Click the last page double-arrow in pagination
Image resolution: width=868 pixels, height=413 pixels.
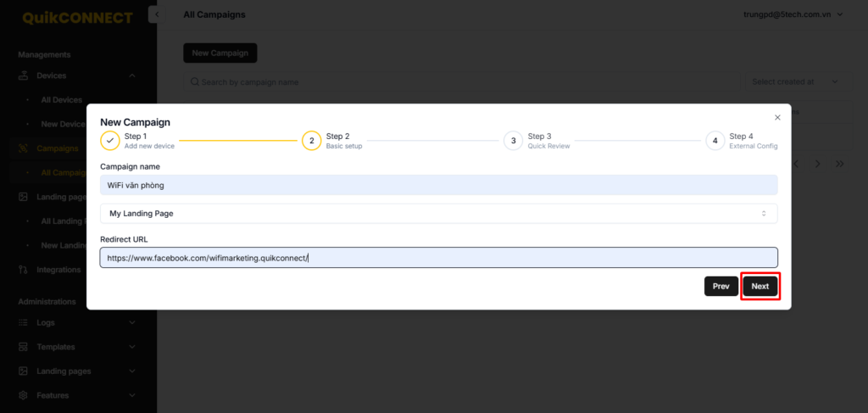840,164
